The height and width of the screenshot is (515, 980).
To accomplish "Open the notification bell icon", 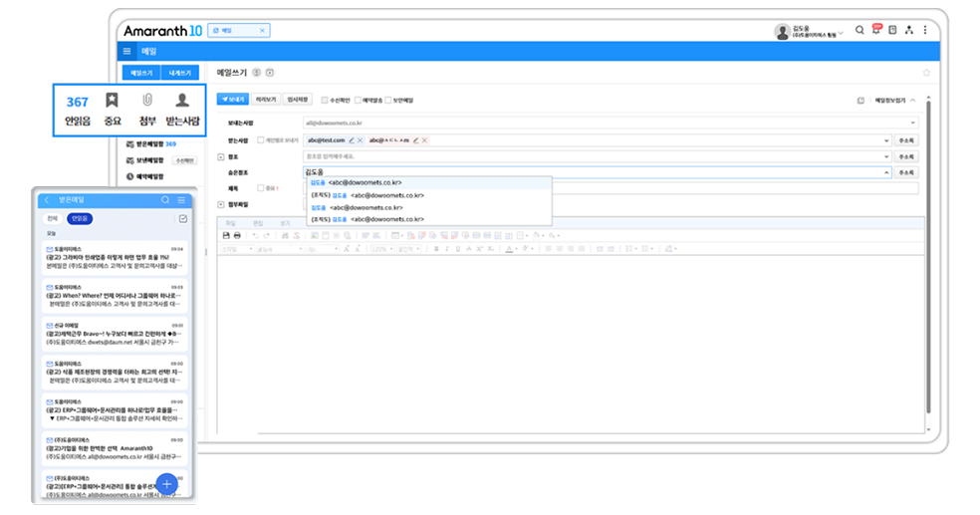I will pyautogui.click(x=876, y=30).
